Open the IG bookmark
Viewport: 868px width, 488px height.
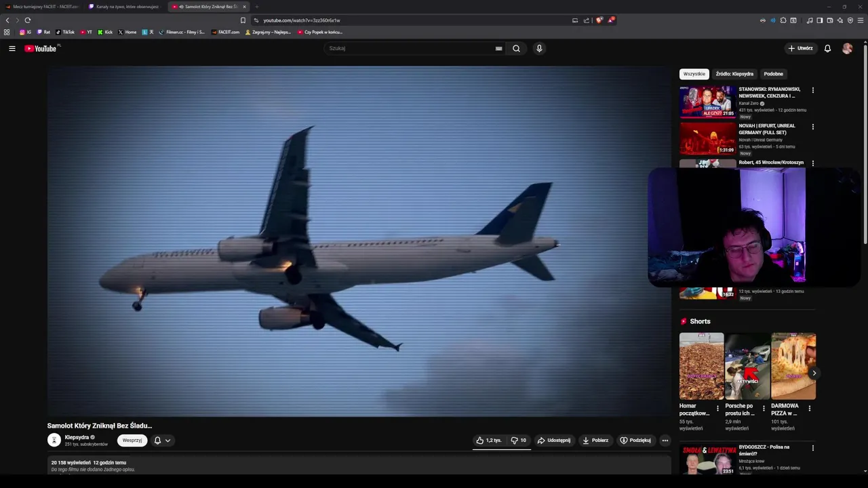(25, 32)
